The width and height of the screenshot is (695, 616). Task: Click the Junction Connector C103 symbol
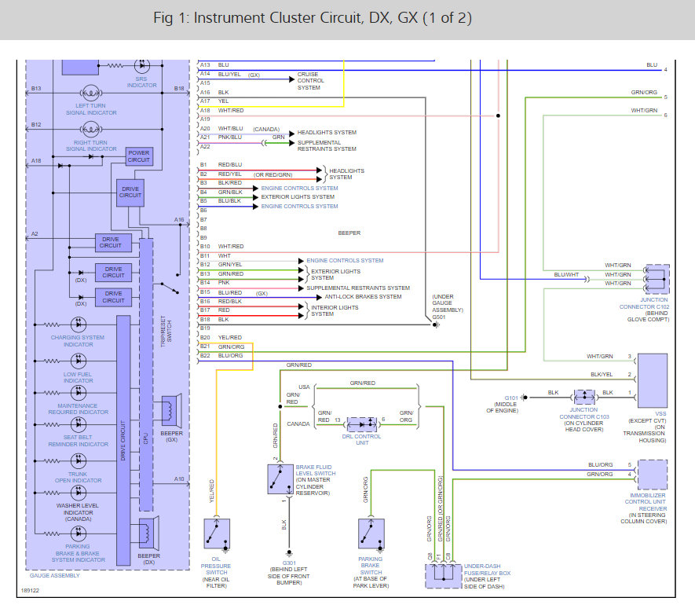(x=584, y=397)
